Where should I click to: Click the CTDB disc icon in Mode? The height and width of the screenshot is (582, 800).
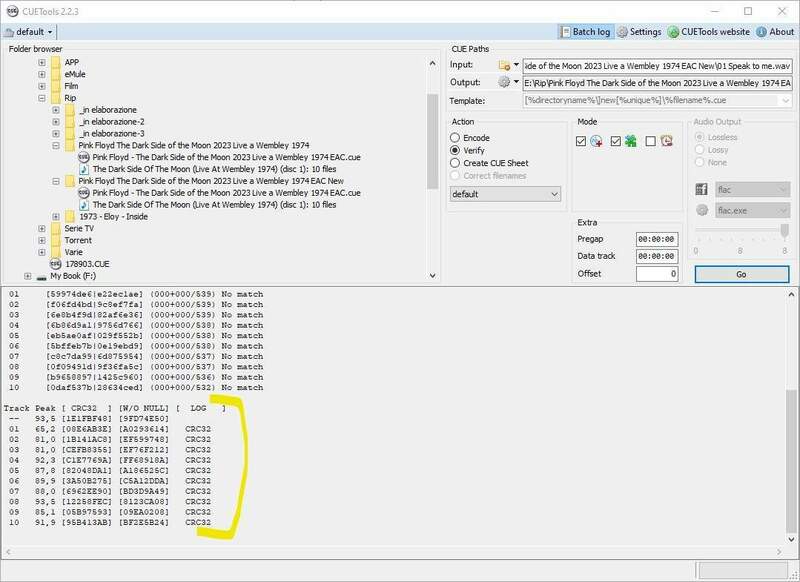pos(596,142)
